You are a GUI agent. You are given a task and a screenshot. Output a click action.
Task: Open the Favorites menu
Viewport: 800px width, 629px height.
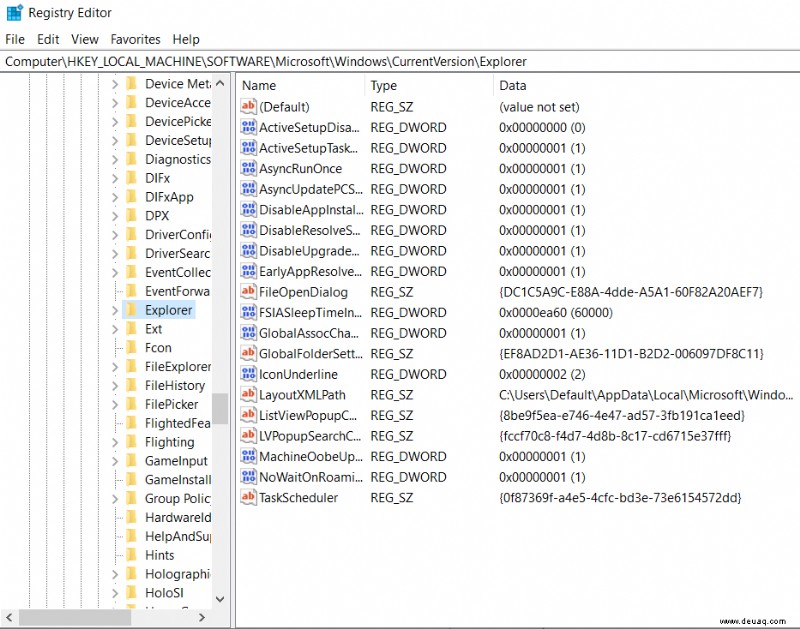[x=135, y=39]
